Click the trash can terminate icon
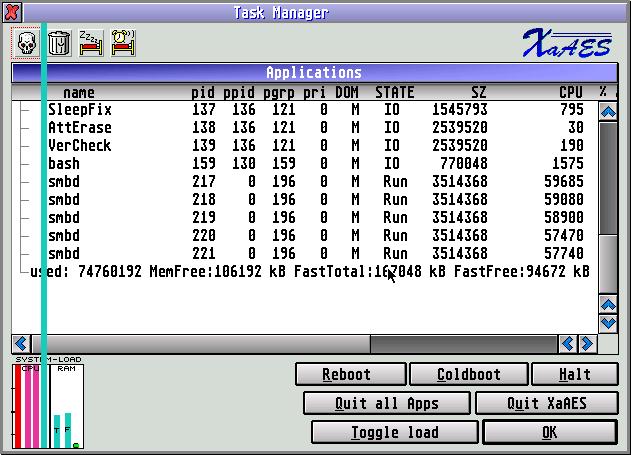Screen dimensions: 631x455 [x=59, y=42]
